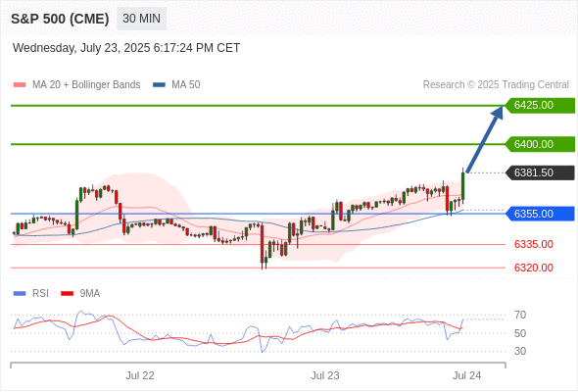Select the 6425.00 green target price label
Image resolution: width=578 pixels, height=392 pixels.
[x=540, y=106]
